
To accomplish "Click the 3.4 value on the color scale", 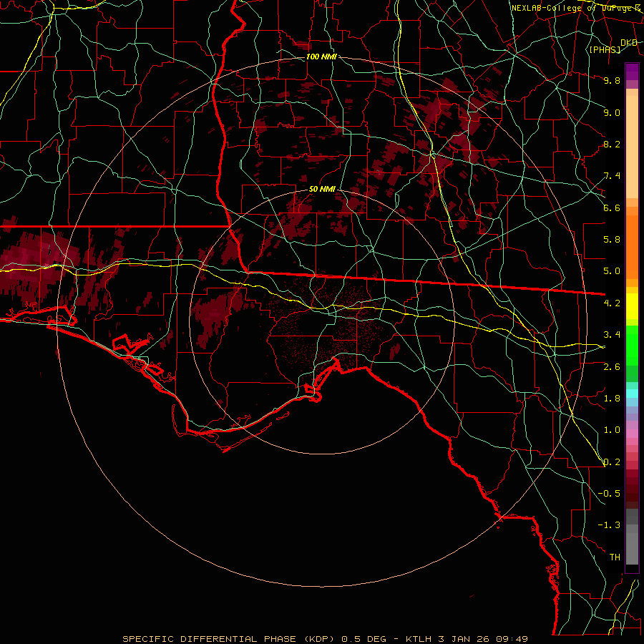I will [612, 334].
